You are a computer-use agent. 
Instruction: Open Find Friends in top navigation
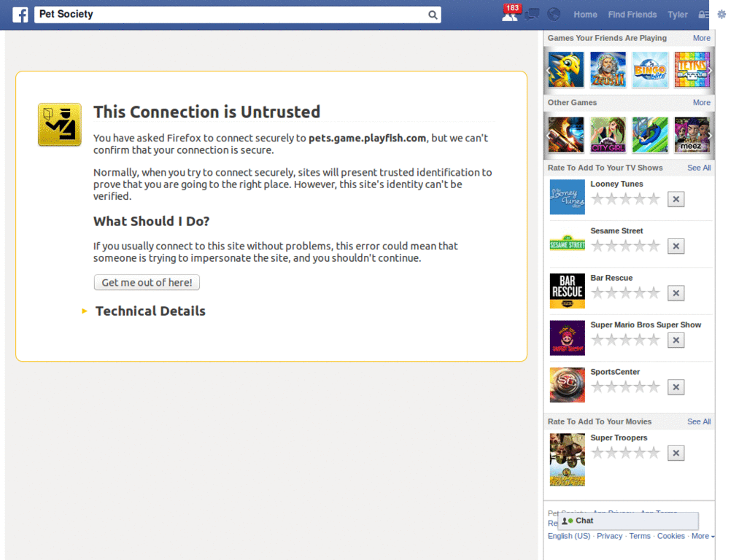click(x=632, y=15)
